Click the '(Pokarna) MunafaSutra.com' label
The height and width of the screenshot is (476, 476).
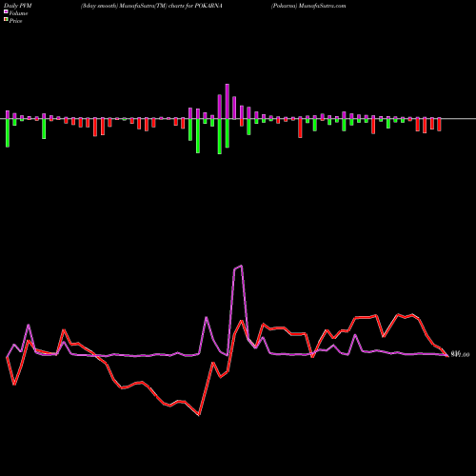pyautogui.click(x=308, y=6)
